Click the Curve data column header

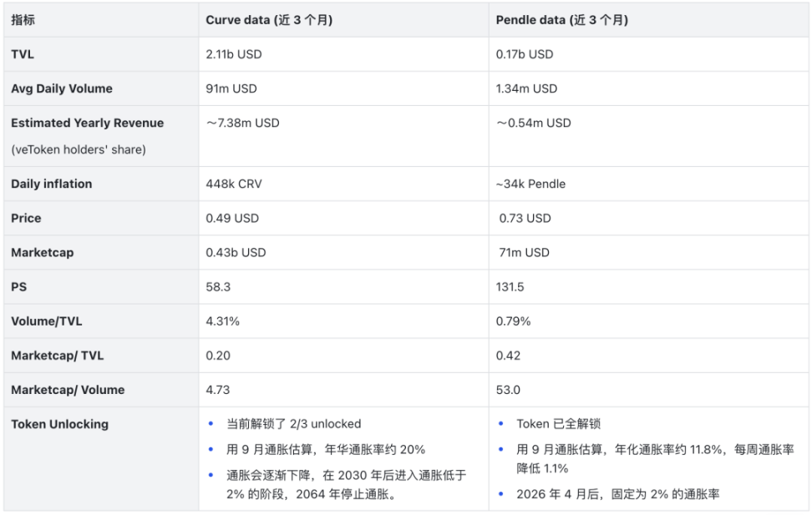point(267,20)
